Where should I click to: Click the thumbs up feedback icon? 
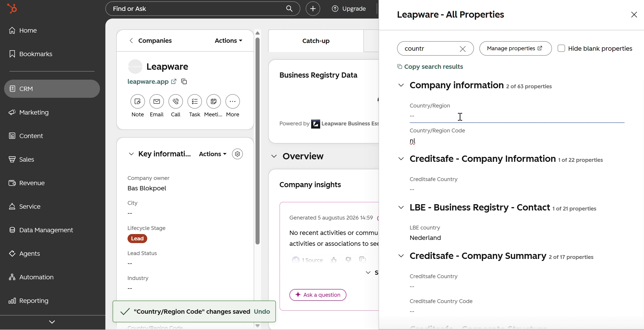coord(334,260)
